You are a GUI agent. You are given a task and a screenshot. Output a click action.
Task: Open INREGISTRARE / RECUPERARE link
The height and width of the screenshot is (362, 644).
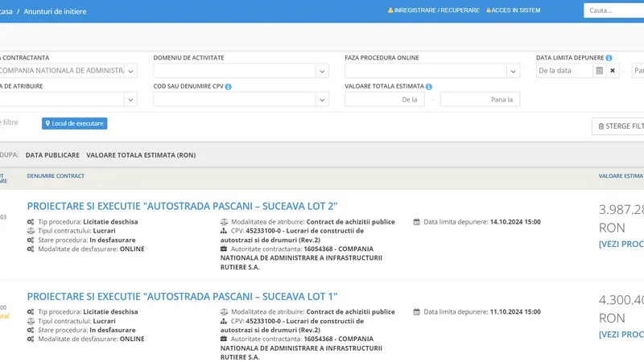click(x=436, y=10)
